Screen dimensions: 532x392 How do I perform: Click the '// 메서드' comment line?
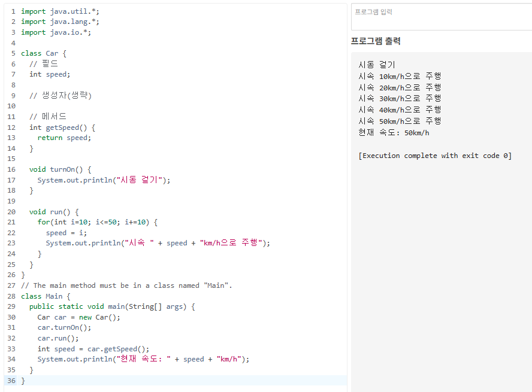pyautogui.click(x=47, y=117)
